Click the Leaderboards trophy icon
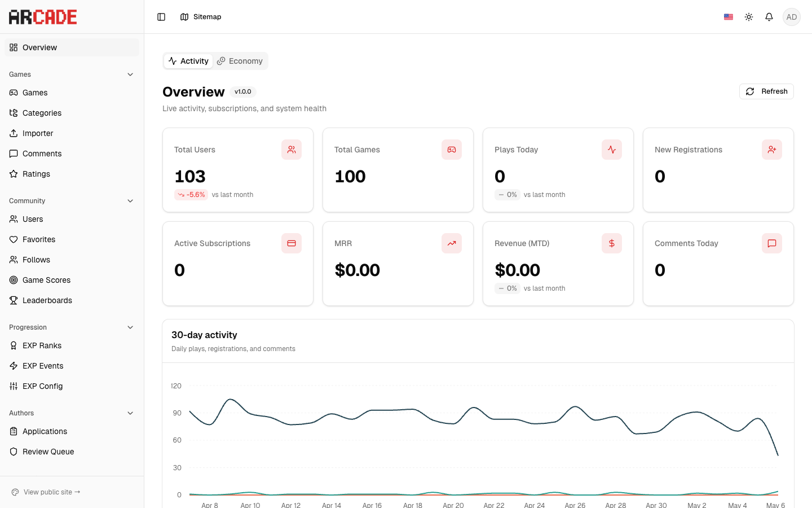 14,300
